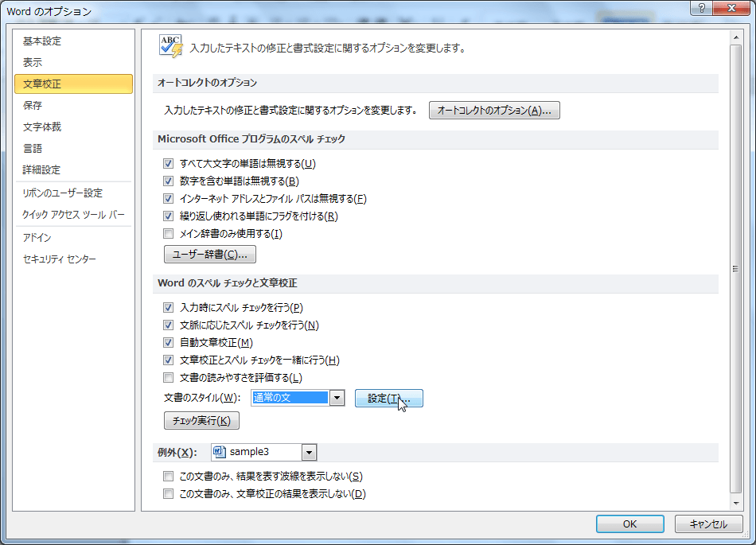
Task: Click the Word document icon beside sample3
Action: (x=220, y=452)
